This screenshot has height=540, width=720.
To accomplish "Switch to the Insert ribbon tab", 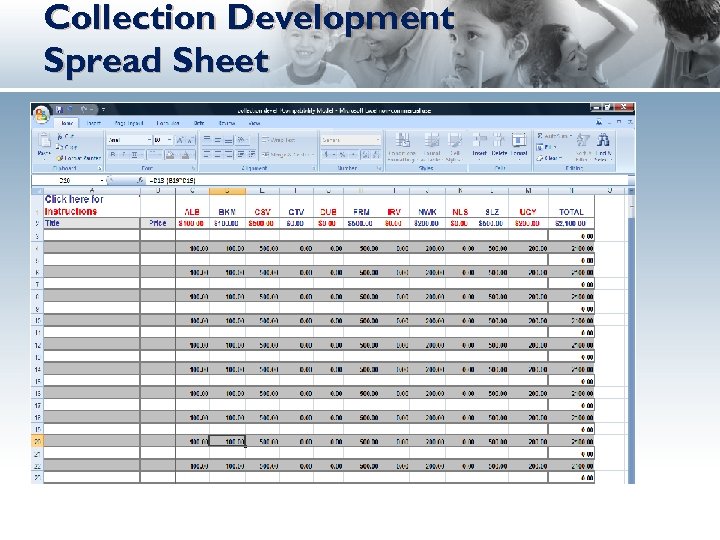I will coord(94,123).
